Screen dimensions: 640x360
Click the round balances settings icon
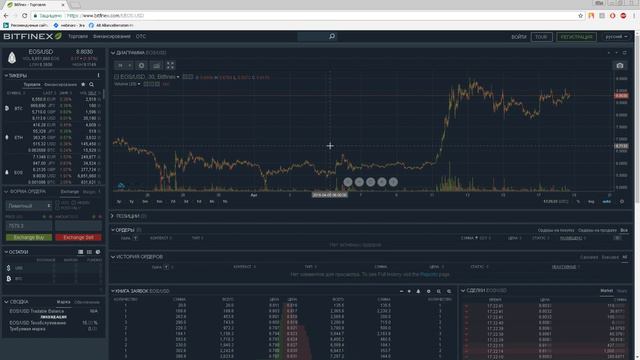tap(98, 252)
